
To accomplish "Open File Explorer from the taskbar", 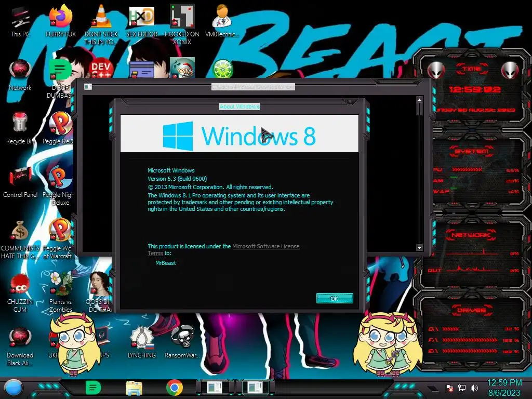I will tap(134, 388).
